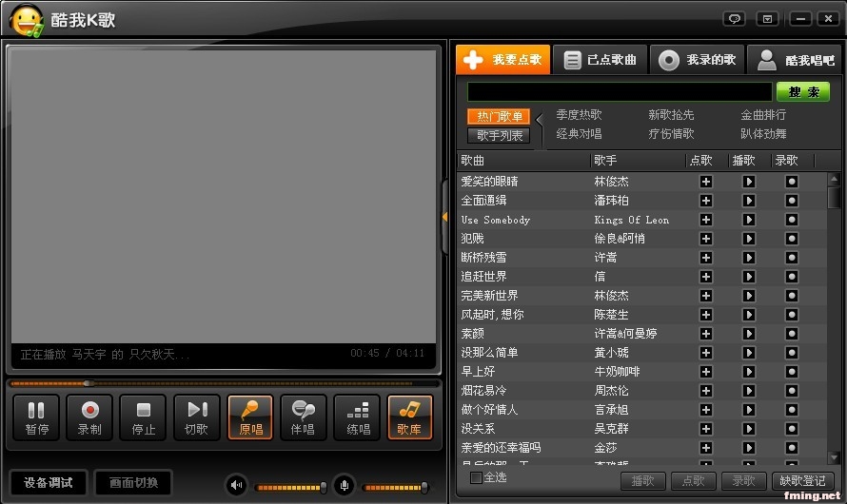Screen dimensions: 847x504
Task: Select the song row 断桥残雪
Action: click(641, 258)
